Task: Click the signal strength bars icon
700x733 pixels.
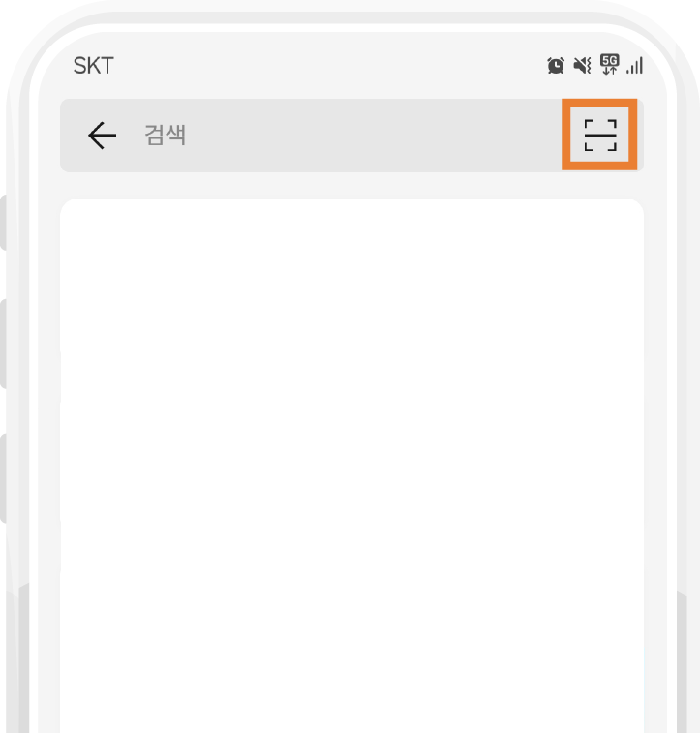Action: 634,65
